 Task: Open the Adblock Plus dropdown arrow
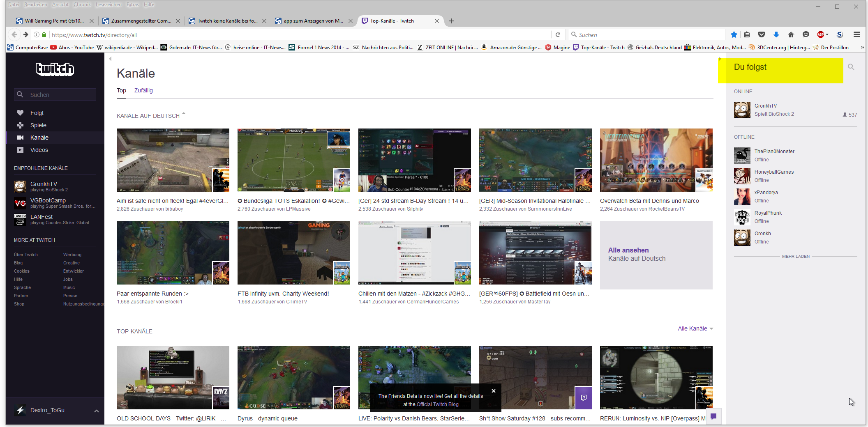click(x=827, y=34)
